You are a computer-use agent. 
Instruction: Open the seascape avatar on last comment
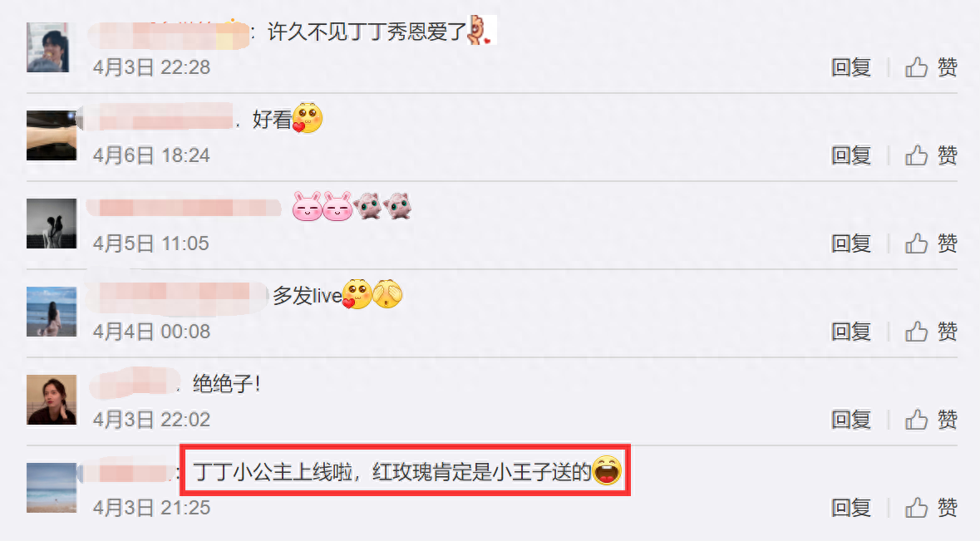click(52, 488)
